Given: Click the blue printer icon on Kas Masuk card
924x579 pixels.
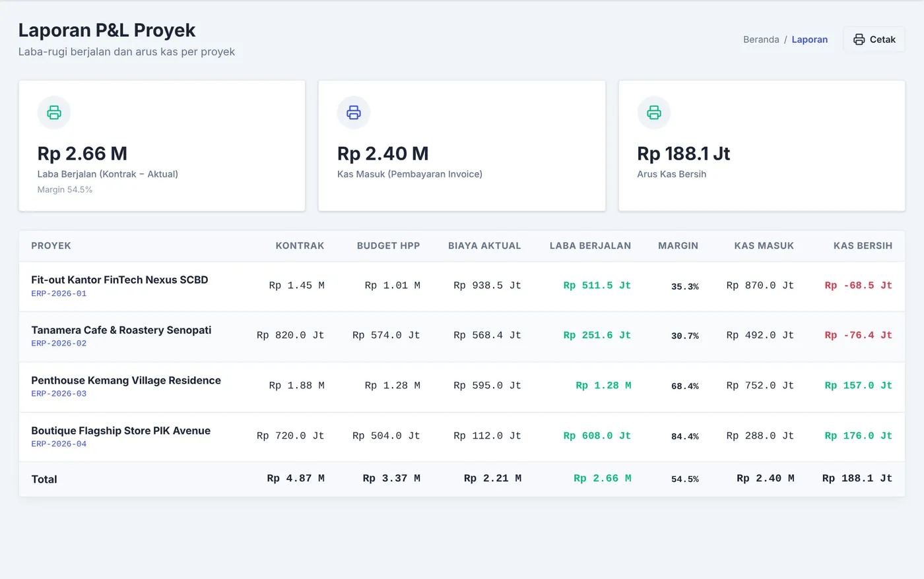Looking at the screenshot, I should (x=354, y=113).
